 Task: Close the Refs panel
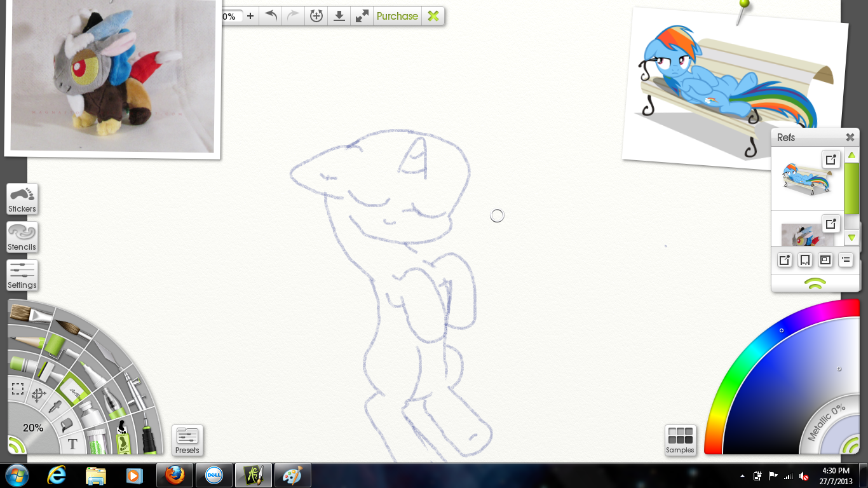pos(850,137)
